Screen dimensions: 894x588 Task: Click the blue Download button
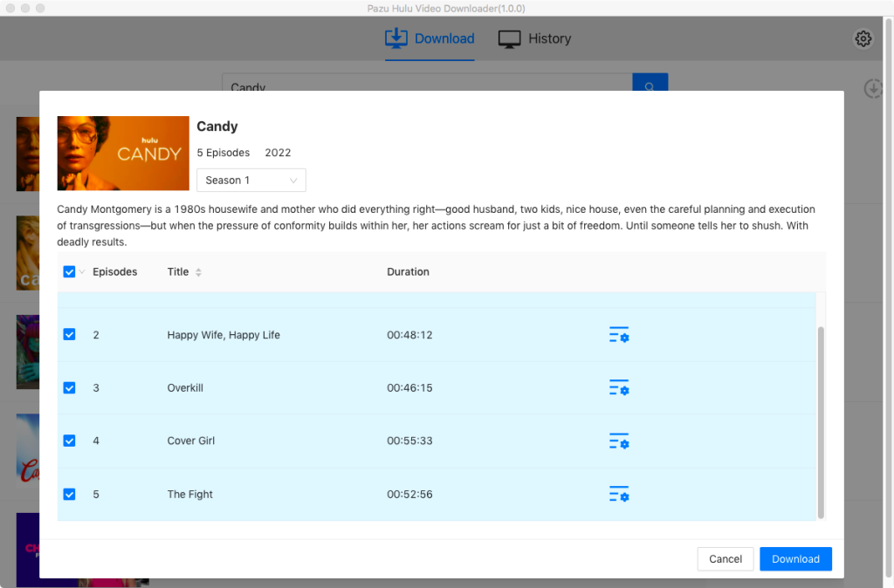pos(795,559)
